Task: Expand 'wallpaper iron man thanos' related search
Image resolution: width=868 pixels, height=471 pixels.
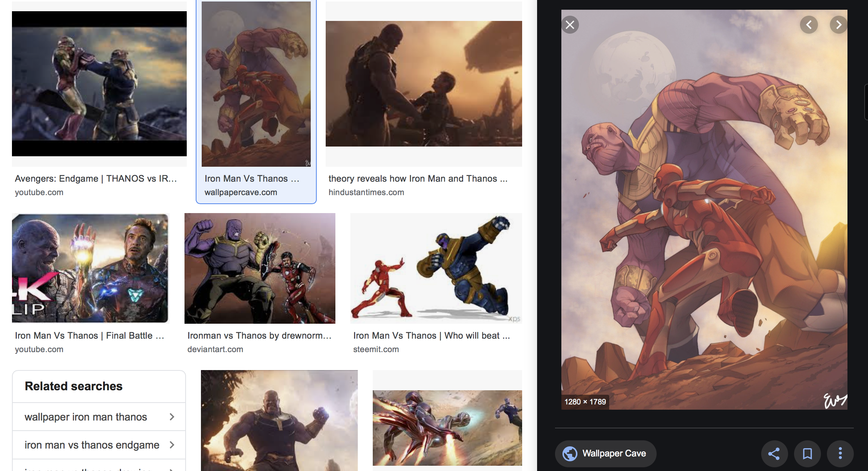Action: coord(99,417)
